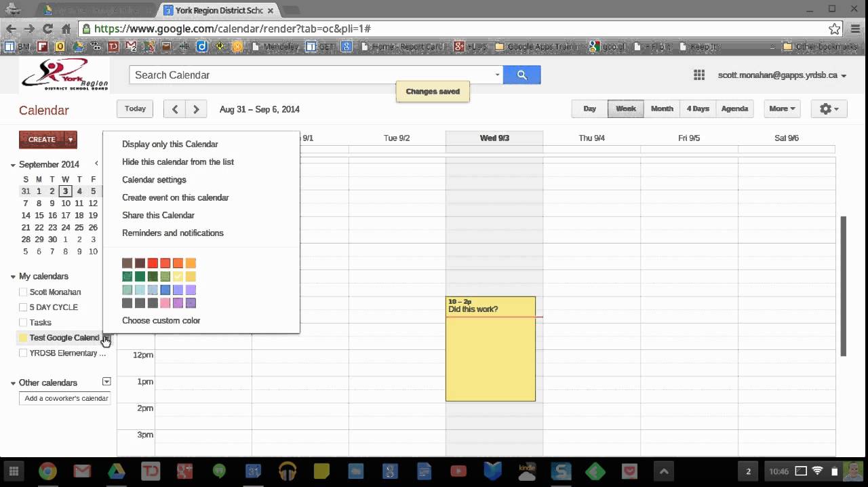Image resolution: width=868 pixels, height=487 pixels.
Task: Toggle the Test Google Calendar yellow box
Action: (x=23, y=338)
